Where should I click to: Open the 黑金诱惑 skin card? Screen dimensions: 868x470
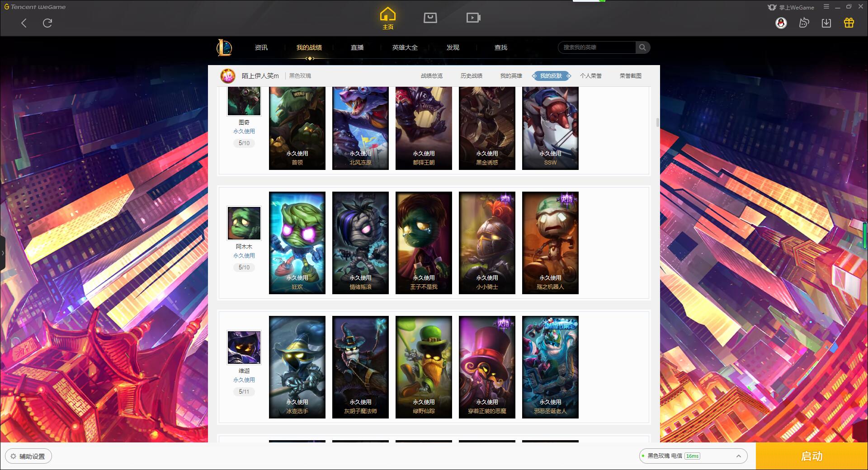coord(487,128)
